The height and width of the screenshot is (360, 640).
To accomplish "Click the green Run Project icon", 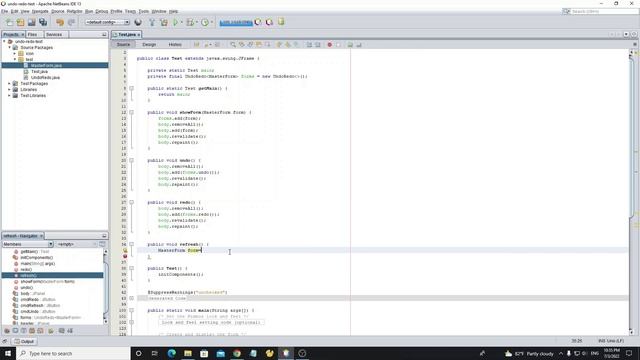I will pyautogui.click(x=176, y=22).
